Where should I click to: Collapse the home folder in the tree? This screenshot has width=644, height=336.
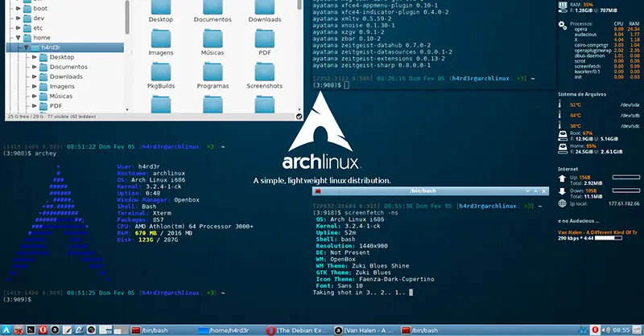point(18,38)
